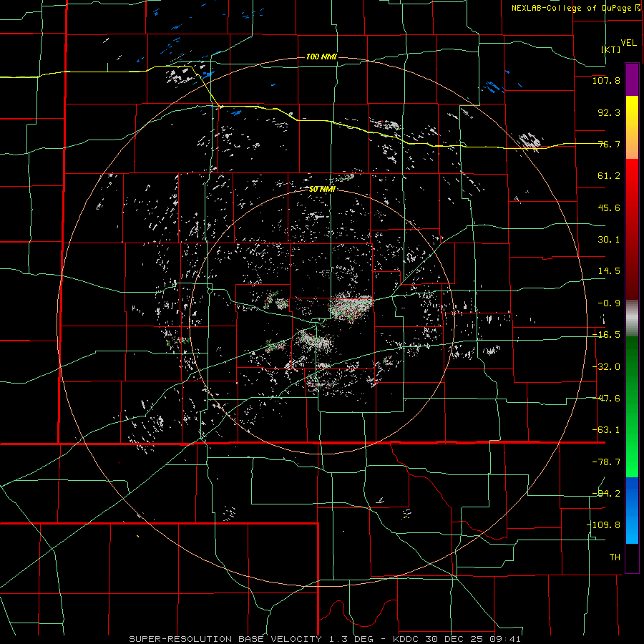Screen dimensions: 644x644
Task: Click the 50 NMI range ring label
Action: point(322,189)
